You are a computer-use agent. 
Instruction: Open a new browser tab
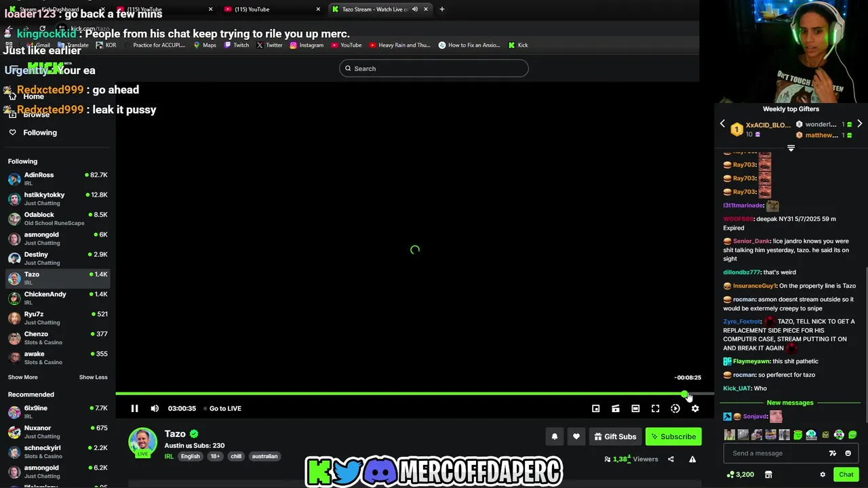tap(441, 9)
